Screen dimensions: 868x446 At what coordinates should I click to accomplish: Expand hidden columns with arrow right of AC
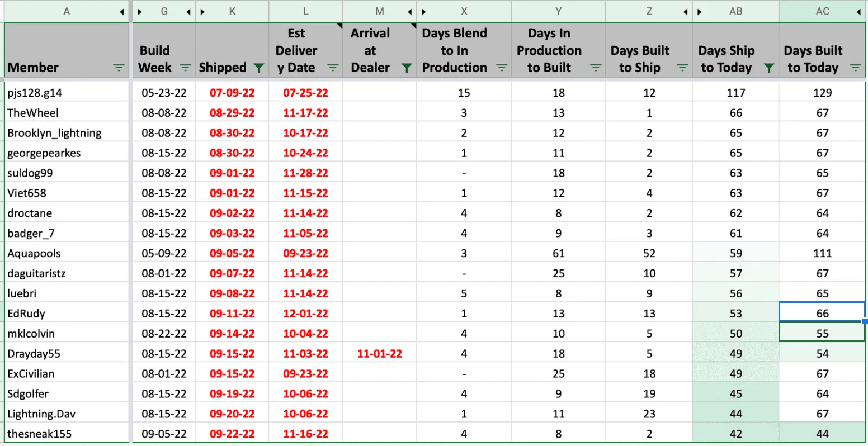pyautogui.click(x=859, y=12)
